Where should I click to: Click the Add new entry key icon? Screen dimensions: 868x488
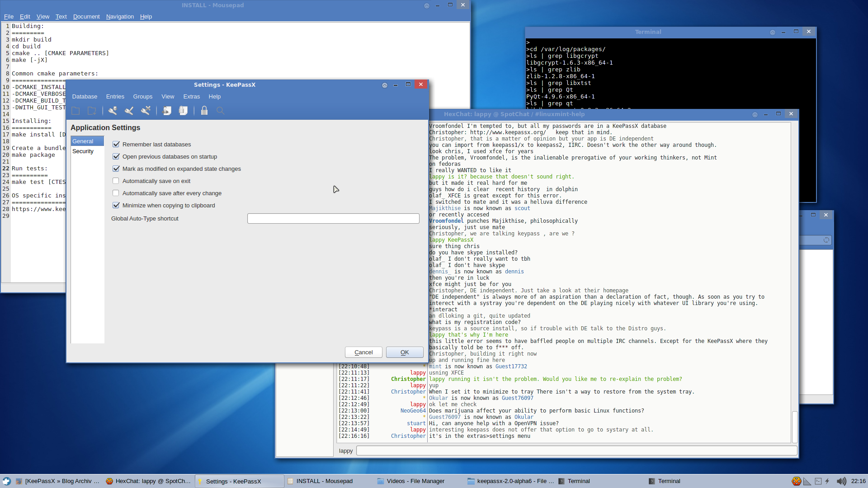coord(113,111)
